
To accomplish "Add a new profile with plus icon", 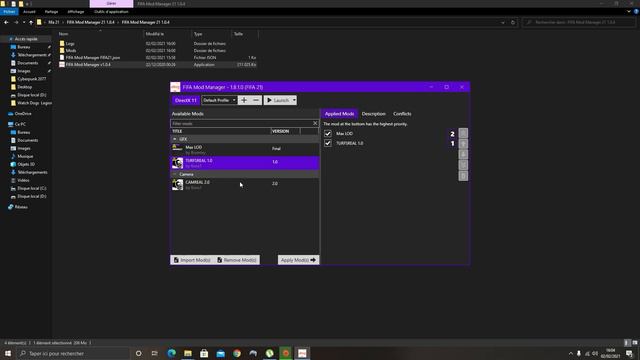I will click(x=244, y=100).
